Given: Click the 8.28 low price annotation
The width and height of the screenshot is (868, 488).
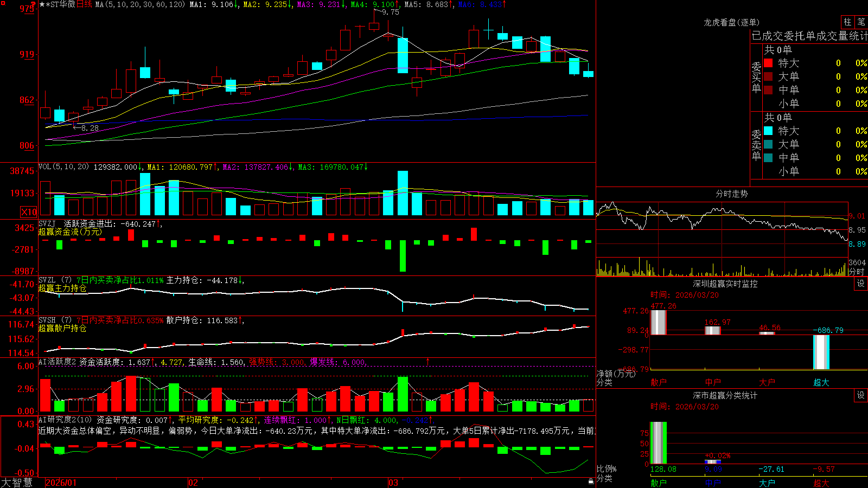Looking at the screenshot, I should (90, 128).
